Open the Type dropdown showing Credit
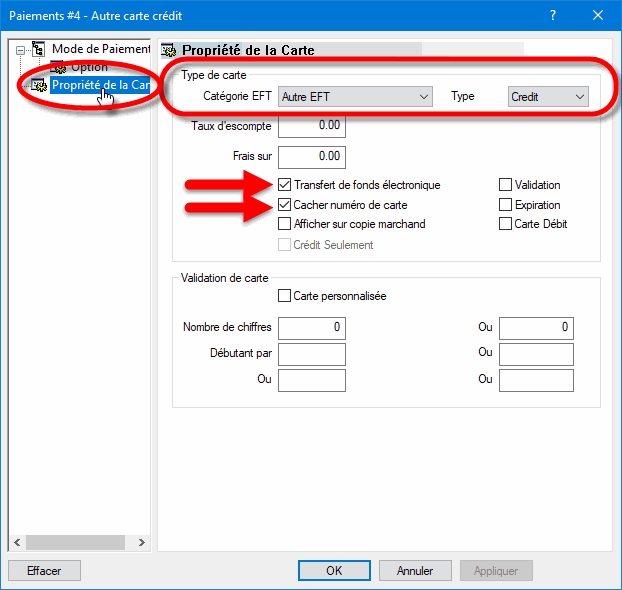This screenshot has width=622, height=590. pos(547,97)
